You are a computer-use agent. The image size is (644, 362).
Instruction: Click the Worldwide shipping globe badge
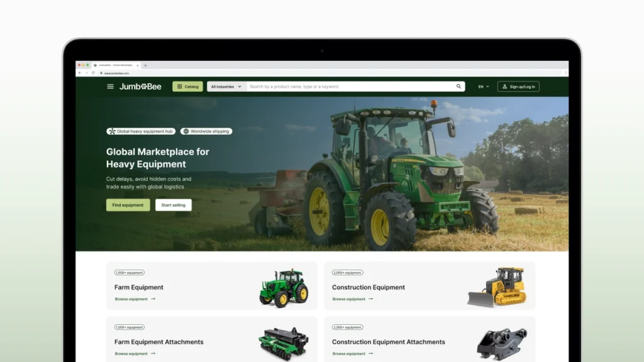206,131
